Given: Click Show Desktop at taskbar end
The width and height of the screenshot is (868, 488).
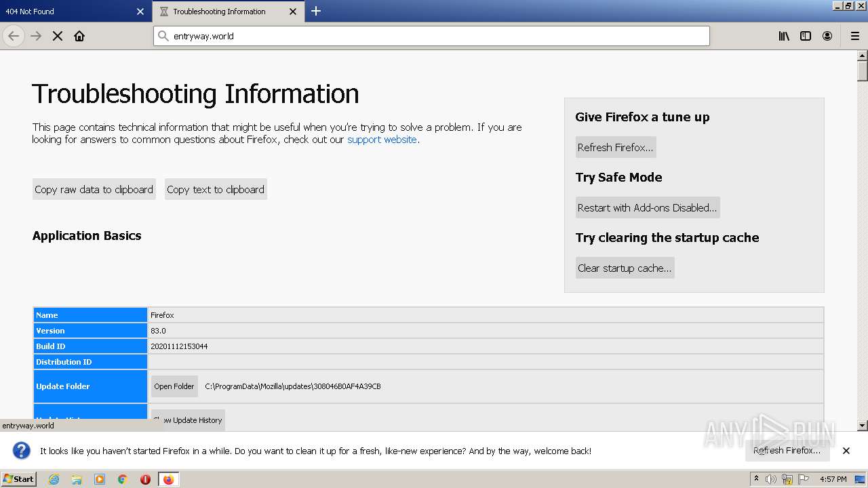Looking at the screenshot, I should (861, 479).
